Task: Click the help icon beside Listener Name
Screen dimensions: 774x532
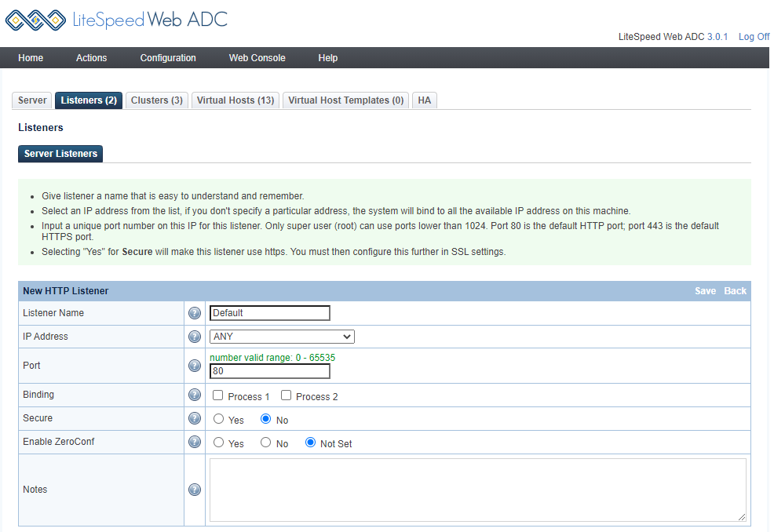Action: click(195, 313)
